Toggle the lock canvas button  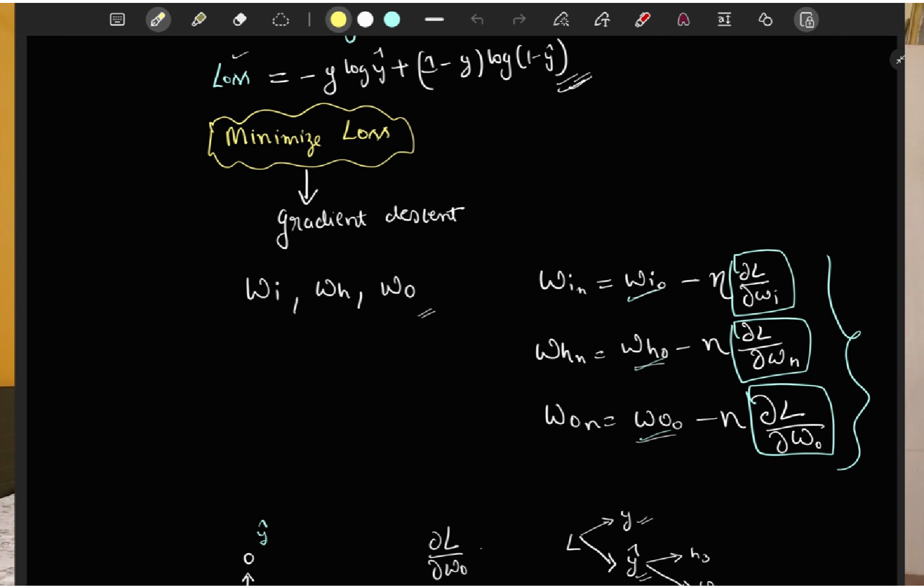[x=806, y=20]
